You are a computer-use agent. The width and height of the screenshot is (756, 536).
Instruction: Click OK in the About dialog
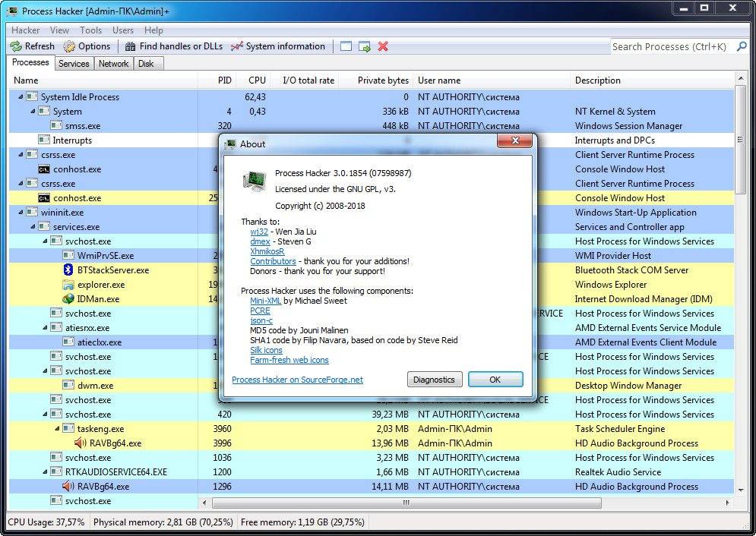(x=495, y=380)
